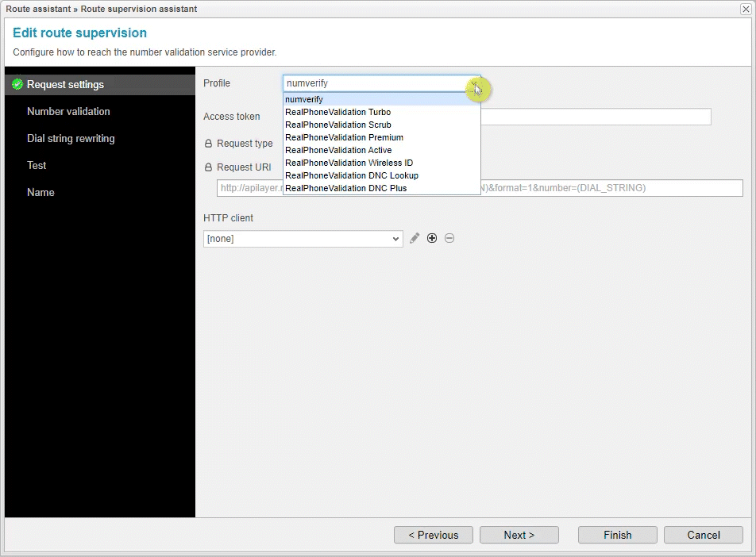
Task: Click the Finish button
Action: 618,535
